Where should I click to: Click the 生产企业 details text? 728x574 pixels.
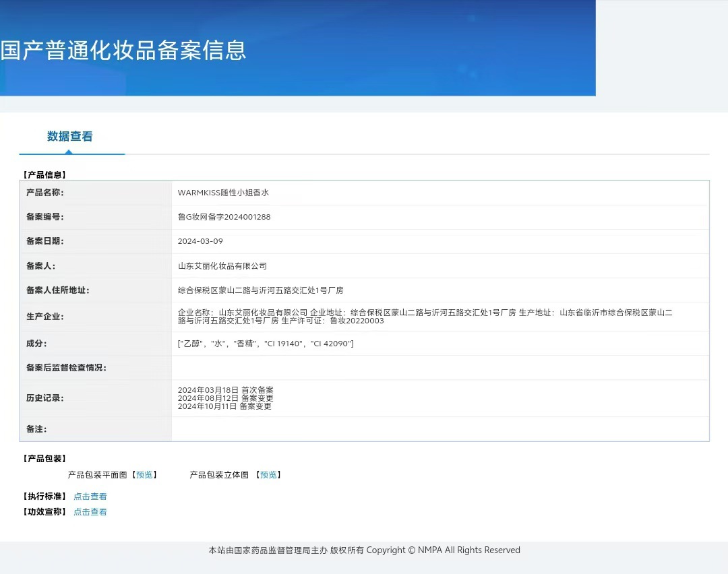425,317
